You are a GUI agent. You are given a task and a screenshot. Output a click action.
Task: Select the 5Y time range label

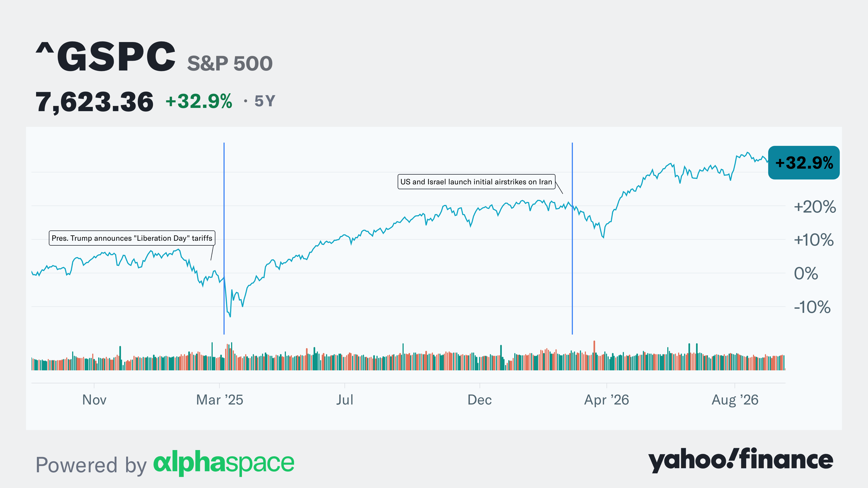(265, 101)
